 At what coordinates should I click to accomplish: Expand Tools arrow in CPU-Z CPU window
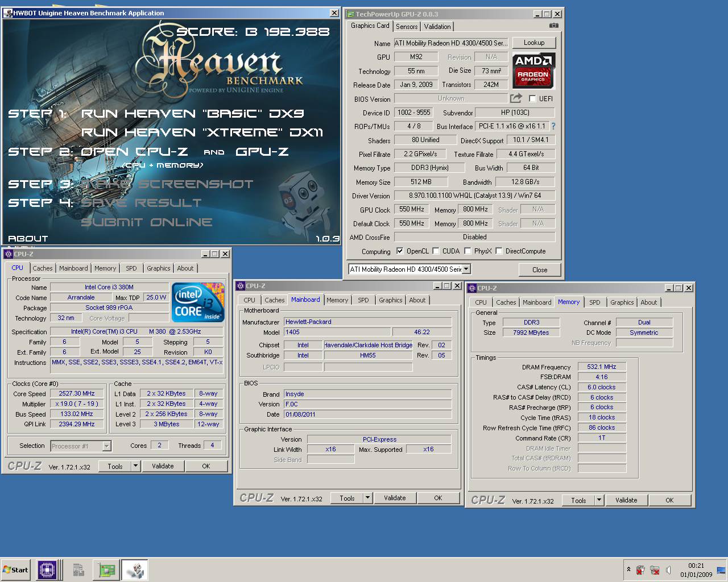135,466
